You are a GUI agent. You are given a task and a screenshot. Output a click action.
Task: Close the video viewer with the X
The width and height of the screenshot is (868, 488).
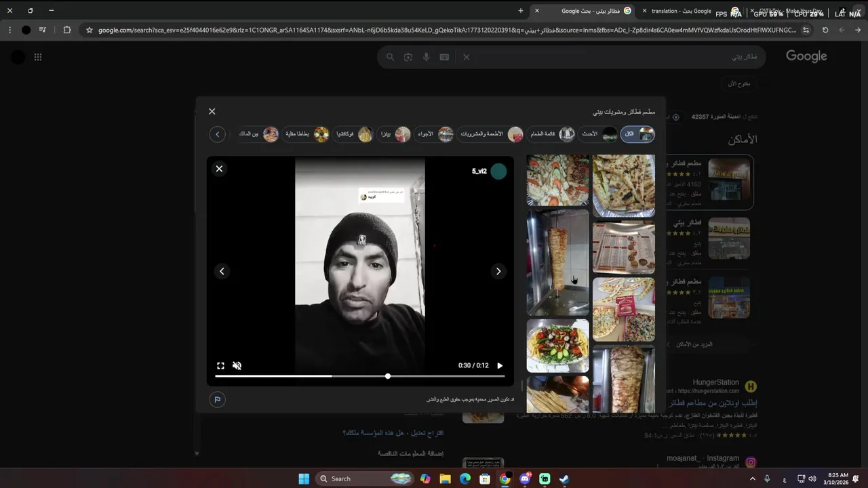click(x=219, y=169)
